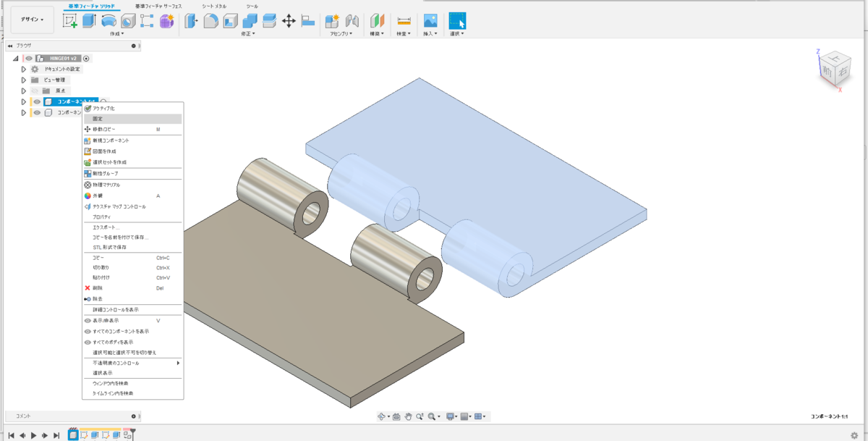868x441 pixels.
Task: Expand the selected コンポーネント1:1 tree node
Action: click(23, 101)
